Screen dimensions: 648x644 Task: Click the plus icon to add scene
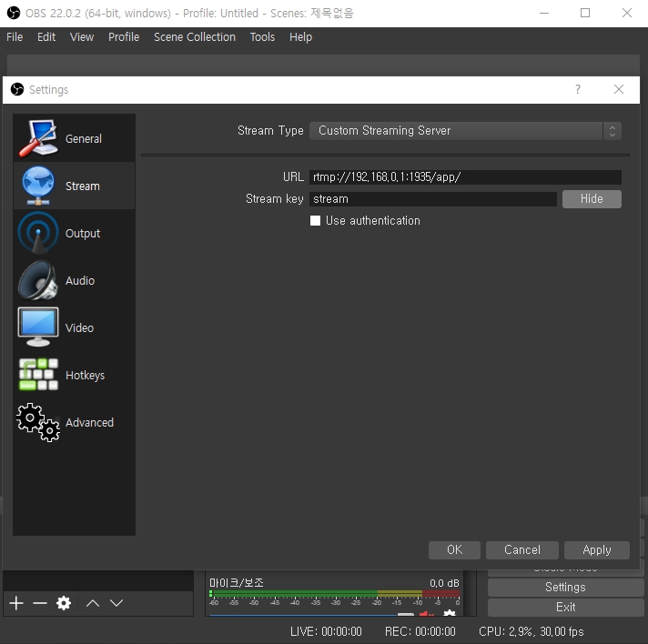pyautogui.click(x=16, y=603)
